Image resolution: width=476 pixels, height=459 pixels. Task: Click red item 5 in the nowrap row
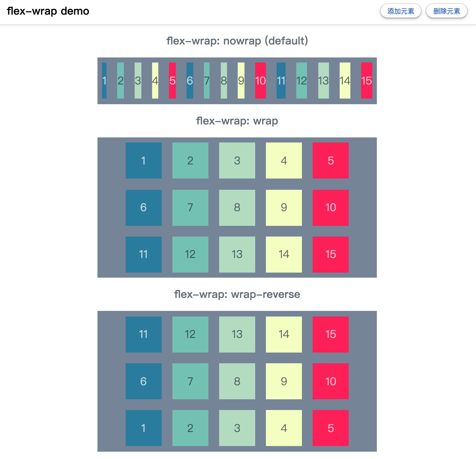coord(172,81)
